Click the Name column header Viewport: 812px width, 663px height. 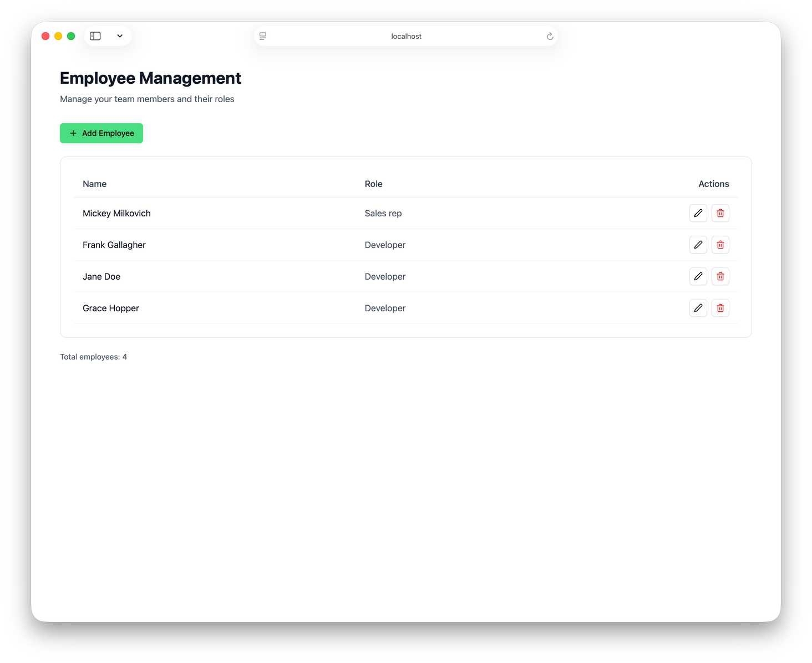pyautogui.click(x=95, y=184)
